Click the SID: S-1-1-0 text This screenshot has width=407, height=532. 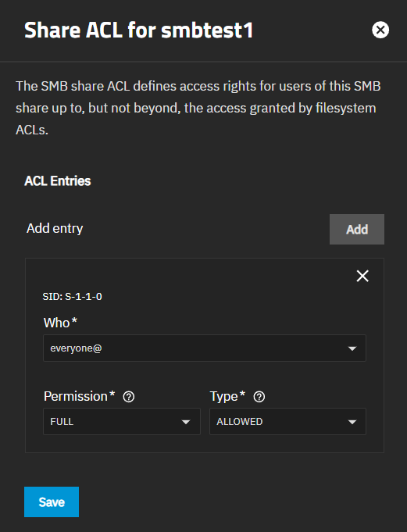72,297
